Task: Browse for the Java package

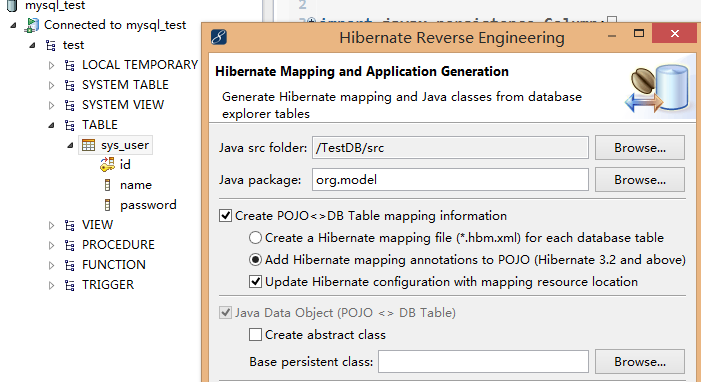Action: point(640,179)
